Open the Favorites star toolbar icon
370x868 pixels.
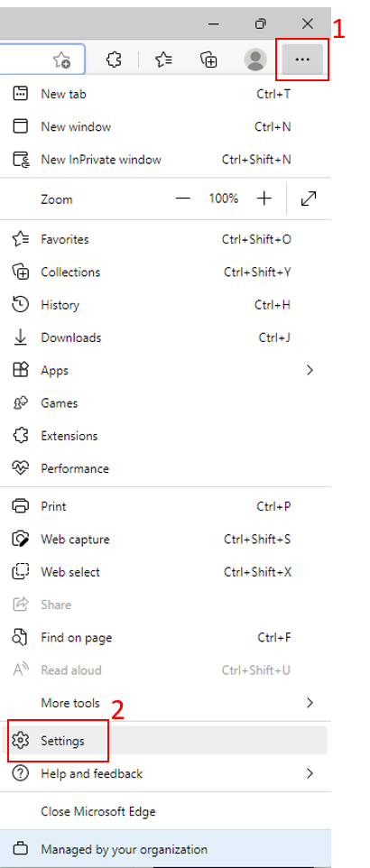tap(162, 60)
